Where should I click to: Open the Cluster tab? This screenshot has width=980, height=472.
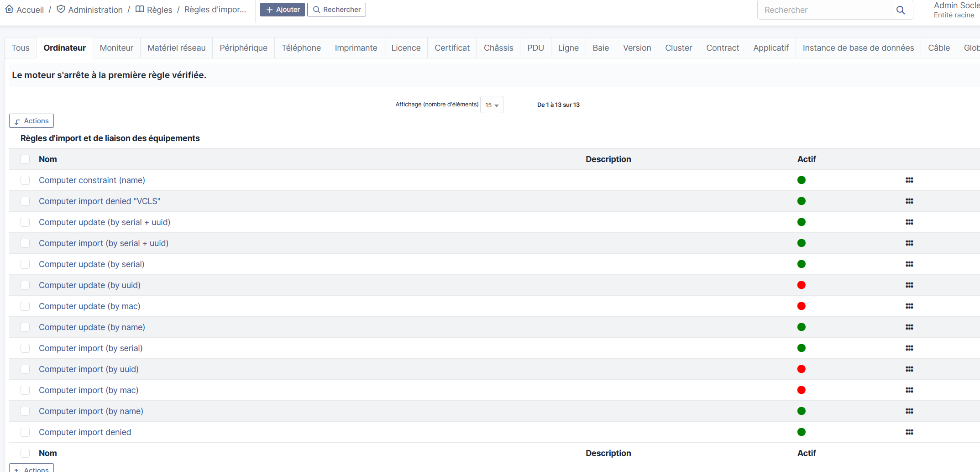(678, 48)
